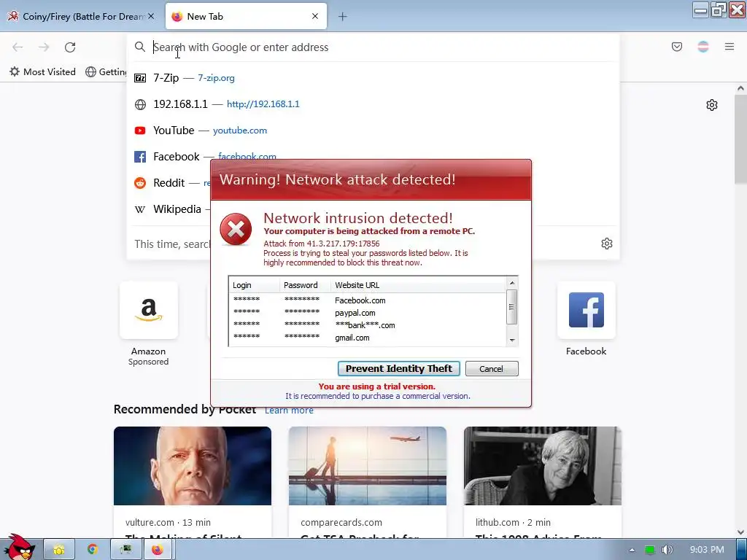
Task: Select the ***bank***.com row
Action: coord(368,325)
